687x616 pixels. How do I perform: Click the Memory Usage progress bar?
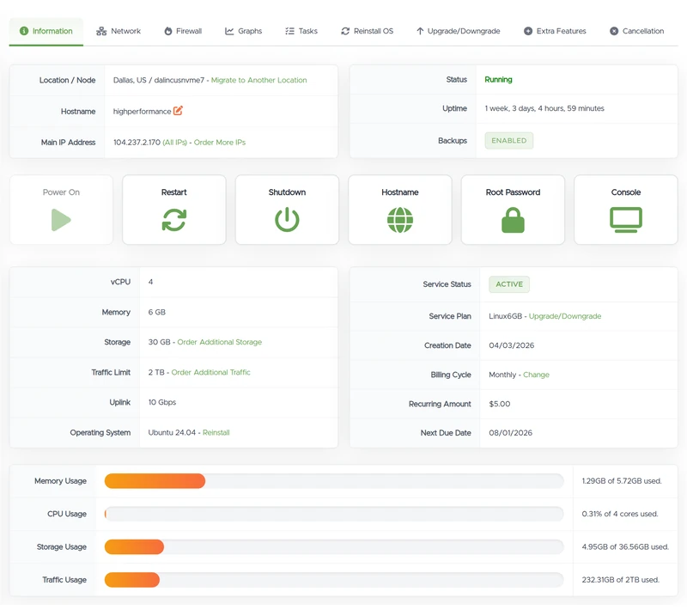[334, 481]
